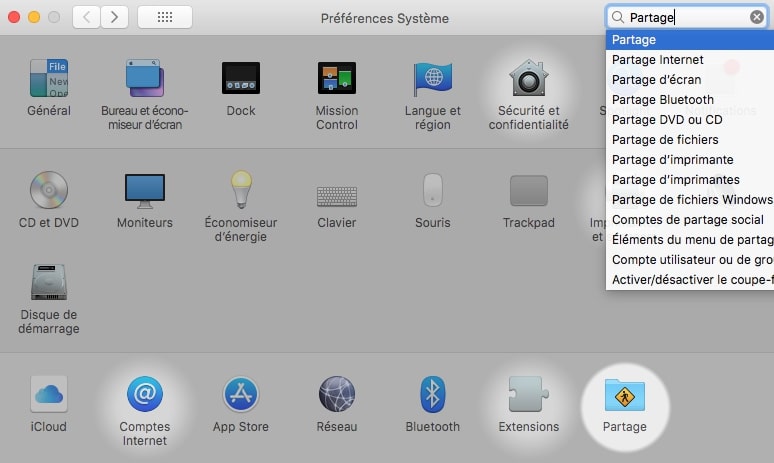The image size is (774, 463).
Task: Choose 'Partage Bluetooth' suggestion
Action: point(690,100)
